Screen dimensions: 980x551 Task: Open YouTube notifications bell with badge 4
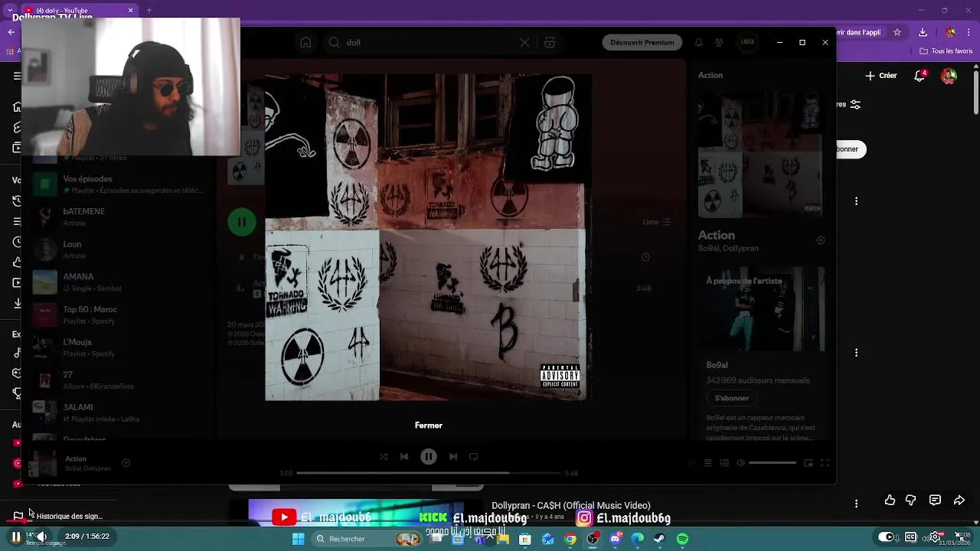(x=920, y=76)
